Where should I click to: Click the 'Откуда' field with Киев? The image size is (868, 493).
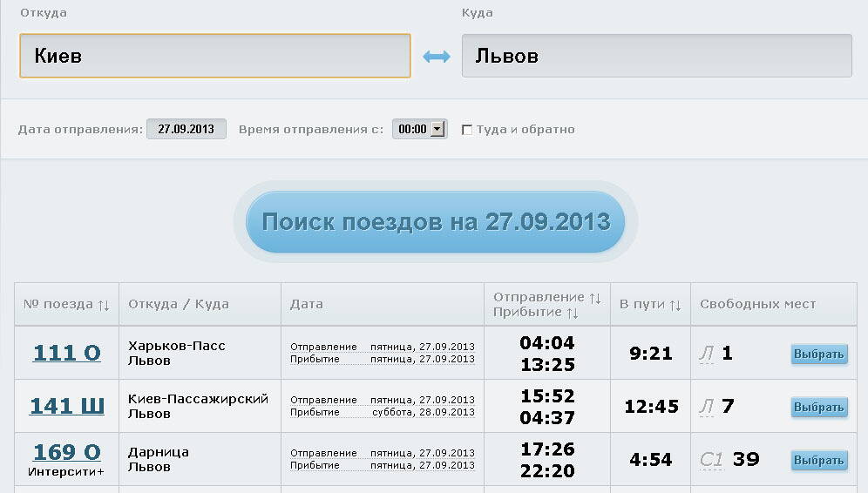coord(214,56)
